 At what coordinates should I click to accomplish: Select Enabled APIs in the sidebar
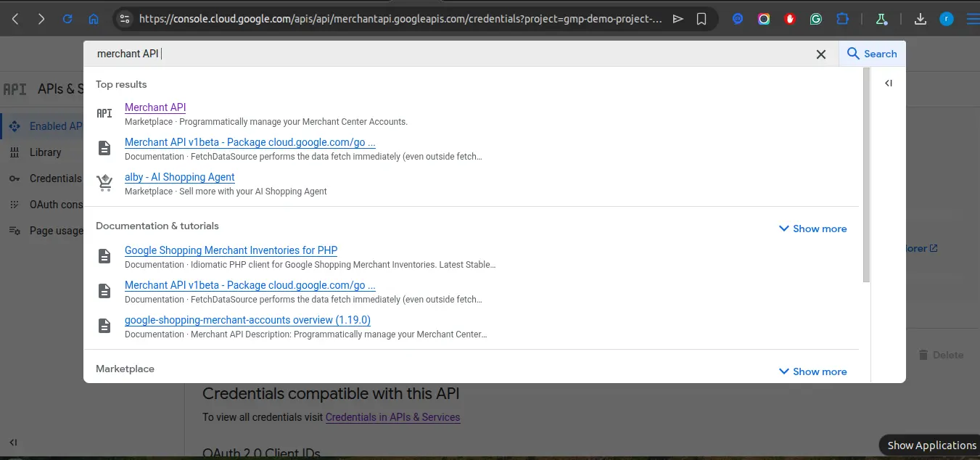point(42,126)
